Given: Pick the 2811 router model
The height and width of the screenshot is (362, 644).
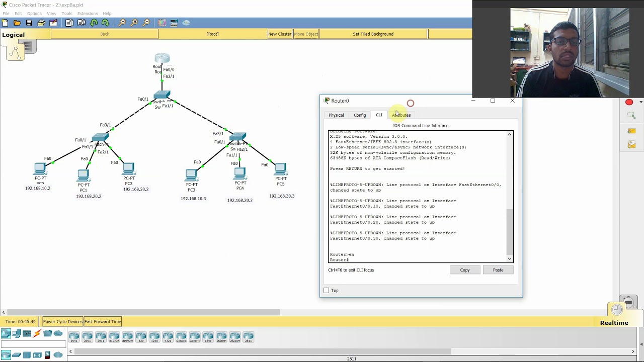Looking at the screenshot, I should point(248,337).
